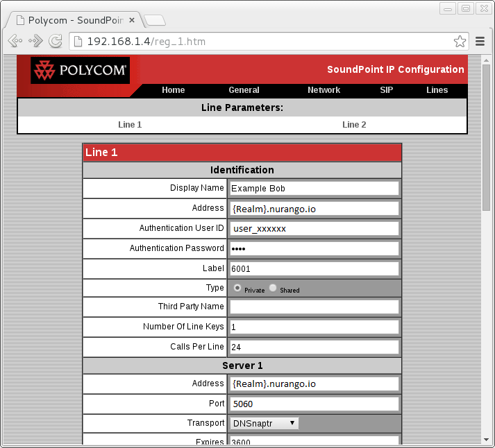Screen dimensions: 495x448
Task: Click the Server 1 Address field
Action: 314,384
